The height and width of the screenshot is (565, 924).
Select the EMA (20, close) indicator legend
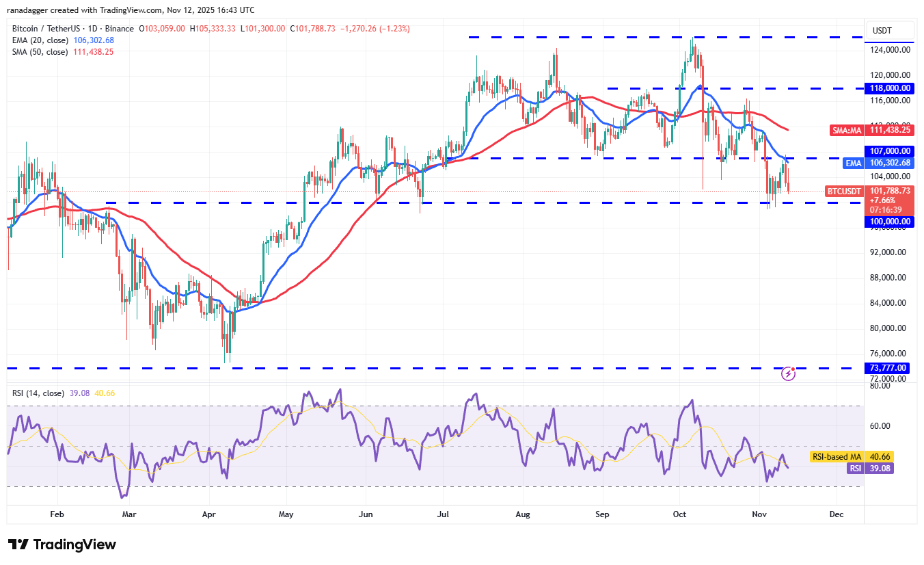click(x=41, y=40)
